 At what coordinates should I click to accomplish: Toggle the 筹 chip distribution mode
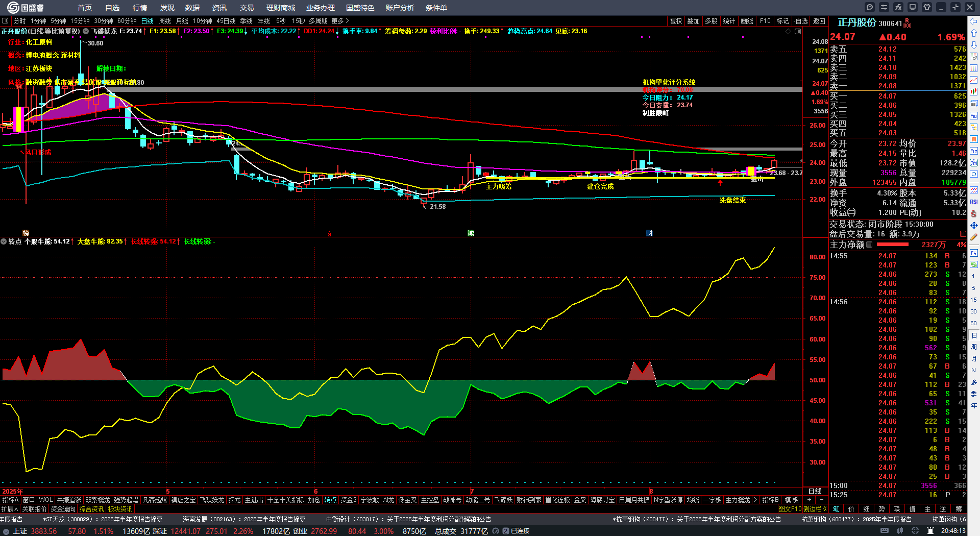959,509
